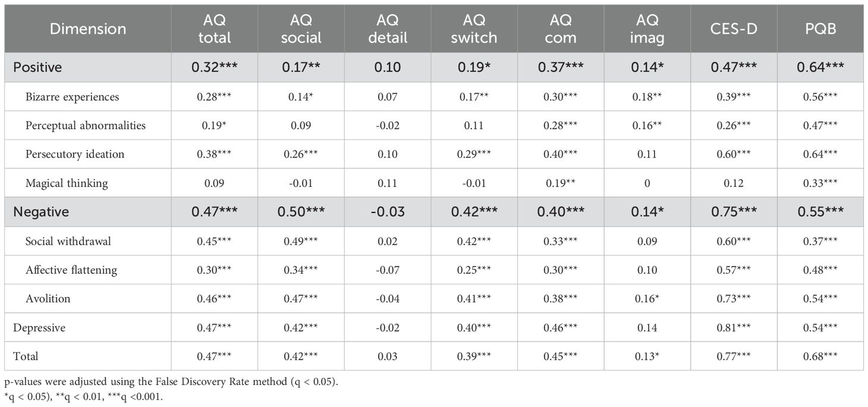Select the AQ detail column header
This screenshot has width=868, height=407.
388,29
